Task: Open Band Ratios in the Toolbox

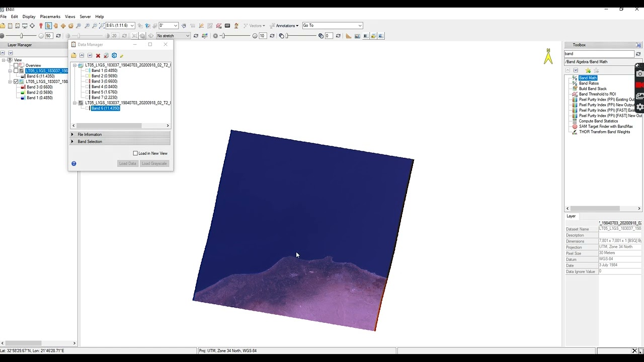Action: [589, 83]
